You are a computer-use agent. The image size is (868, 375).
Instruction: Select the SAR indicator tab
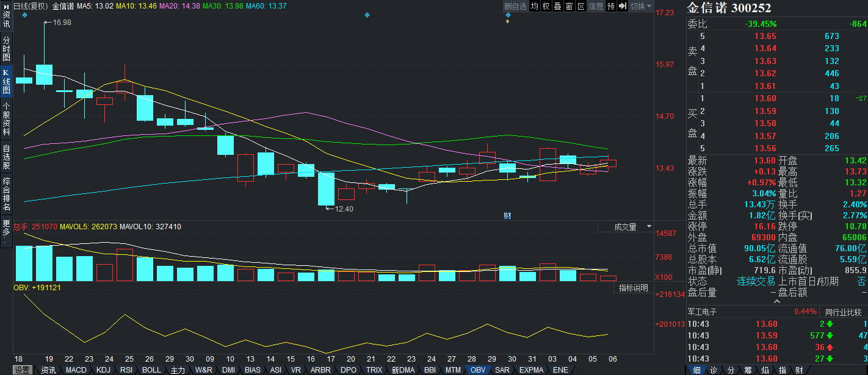502,370
